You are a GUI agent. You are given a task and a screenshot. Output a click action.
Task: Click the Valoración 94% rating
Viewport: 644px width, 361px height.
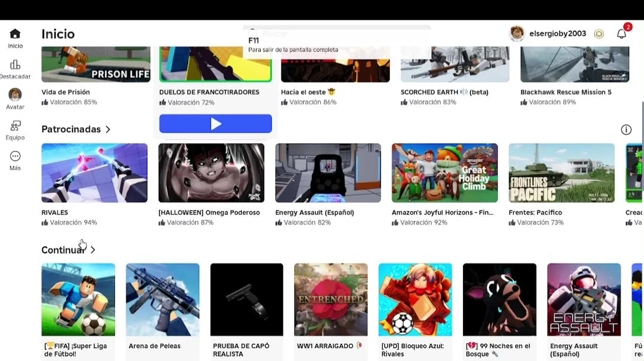pyautogui.click(x=69, y=223)
